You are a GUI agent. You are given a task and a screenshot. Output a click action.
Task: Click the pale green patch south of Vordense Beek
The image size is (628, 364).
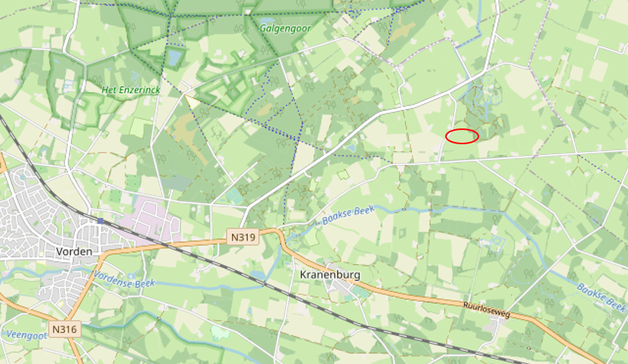point(218,332)
